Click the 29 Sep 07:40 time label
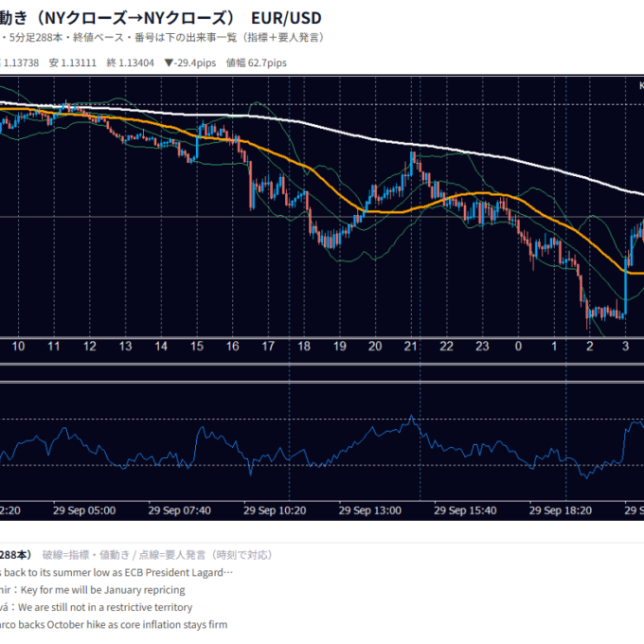The height and width of the screenshot is (644, 644). (180, 510)
